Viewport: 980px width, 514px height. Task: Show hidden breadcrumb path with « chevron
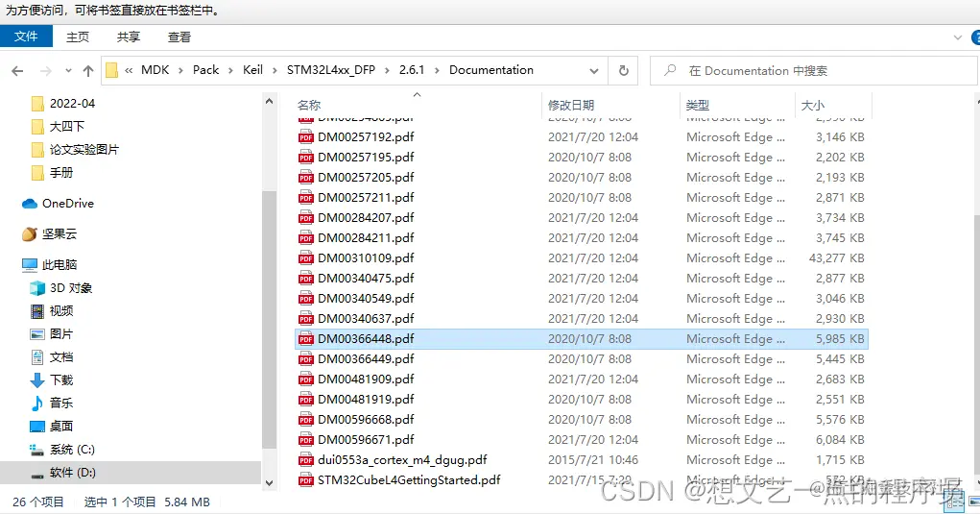click(128, 71)
